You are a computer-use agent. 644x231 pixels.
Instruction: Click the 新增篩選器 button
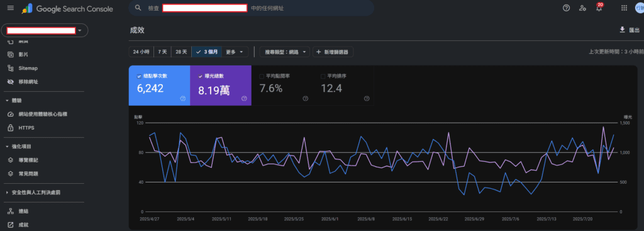pos(333,52)
